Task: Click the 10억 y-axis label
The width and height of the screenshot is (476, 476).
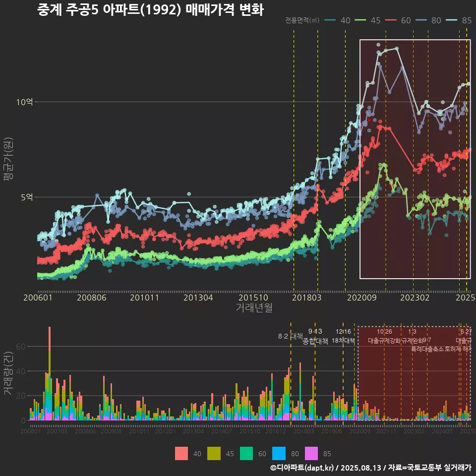Action: 25,102
